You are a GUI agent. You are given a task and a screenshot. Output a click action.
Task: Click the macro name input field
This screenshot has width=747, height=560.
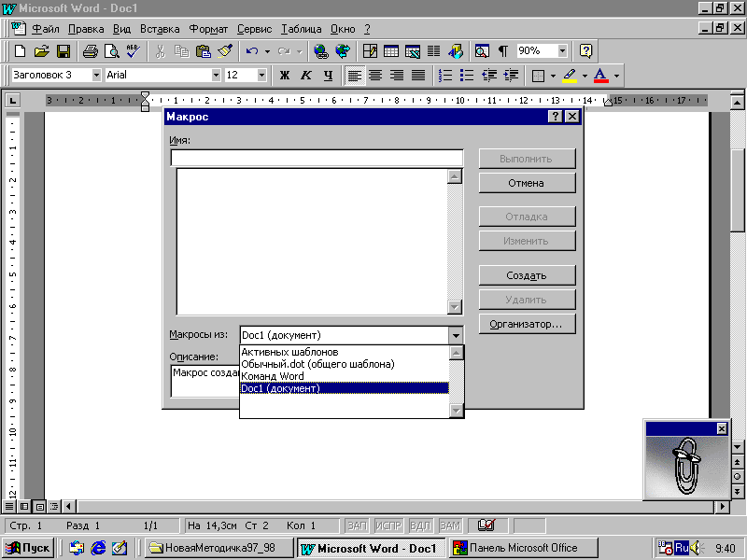(x=317, y=158)
